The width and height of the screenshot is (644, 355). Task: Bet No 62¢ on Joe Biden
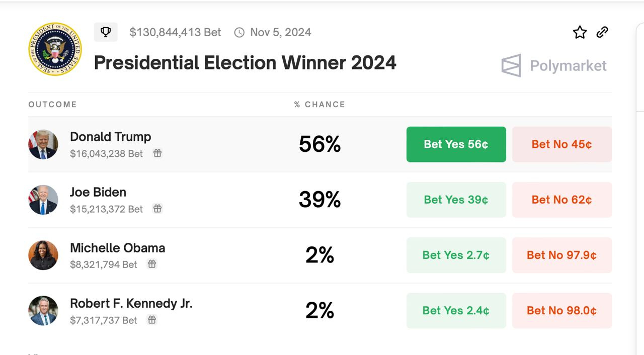(x=561, y=200)
